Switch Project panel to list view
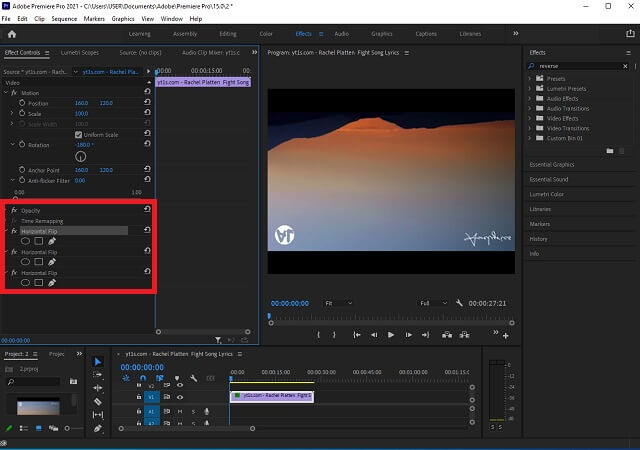This screenshot has height=450, width=640. point(24,428)
